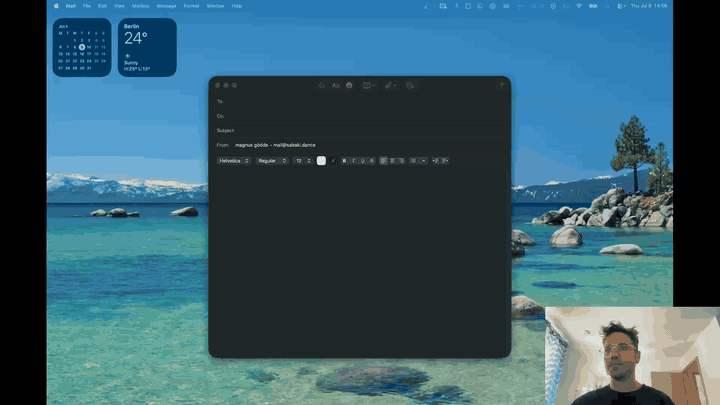
Task: Open the Regular font style dropdown
Action: coord(272,161)
